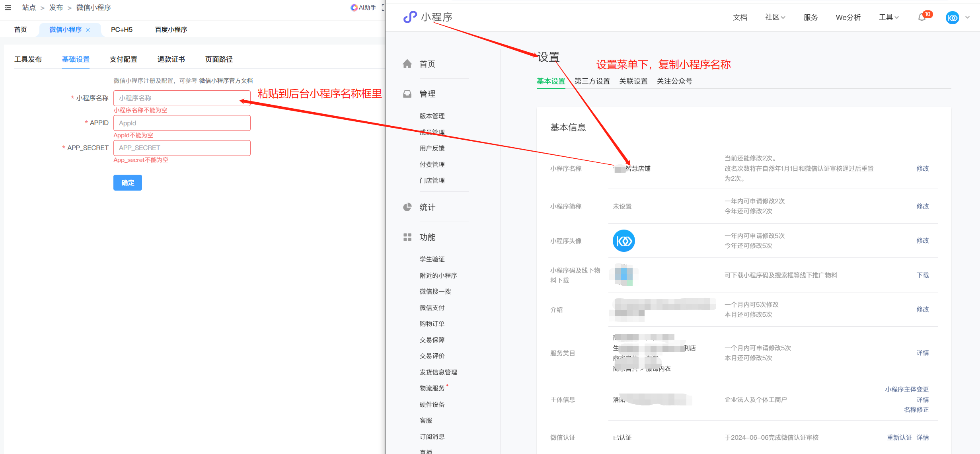Click 修改 for 小程序名称
The height and width of the screenshot is (454, 980).
click(923, 168)
